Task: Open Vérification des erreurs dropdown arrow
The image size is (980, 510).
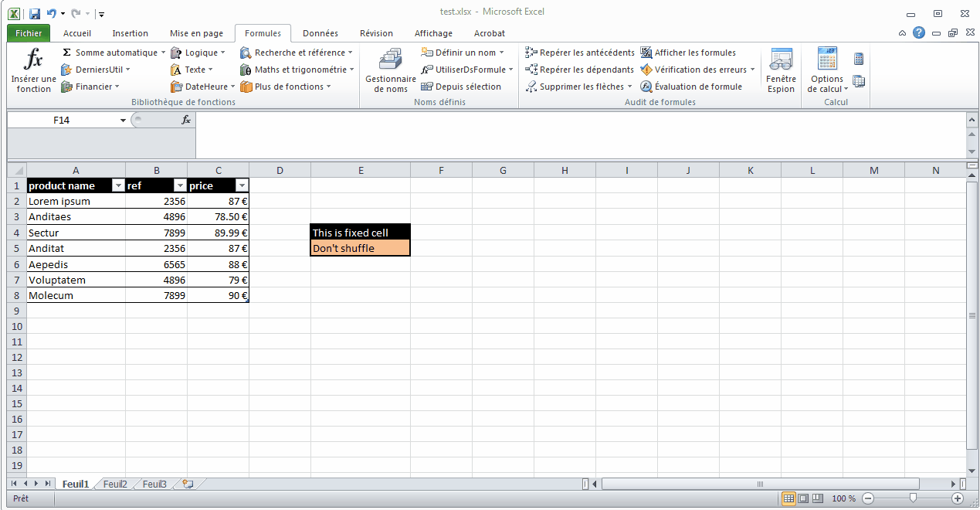Action: click(752, 70)
